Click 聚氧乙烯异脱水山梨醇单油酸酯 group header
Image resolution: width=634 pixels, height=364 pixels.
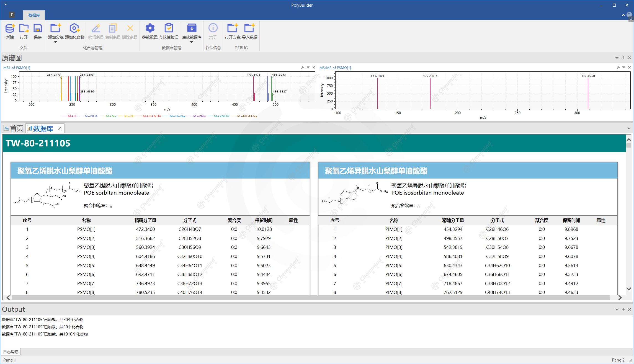coord(468,171)
